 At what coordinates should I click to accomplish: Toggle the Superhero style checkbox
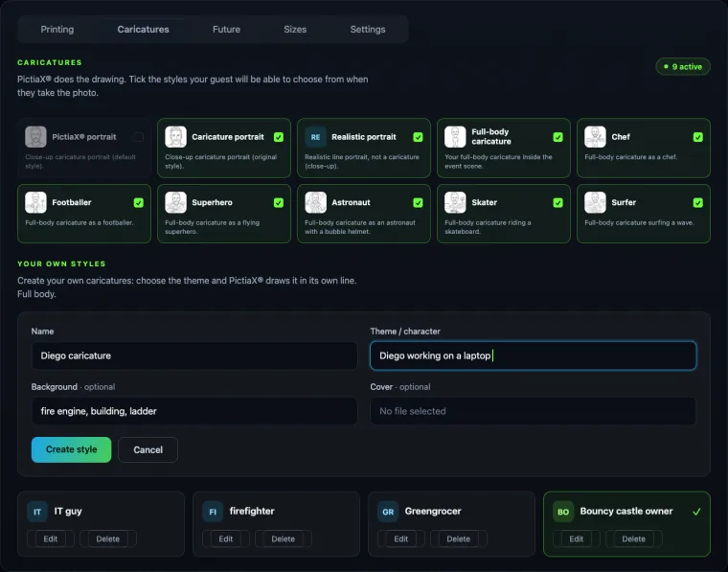pos(279,202)
